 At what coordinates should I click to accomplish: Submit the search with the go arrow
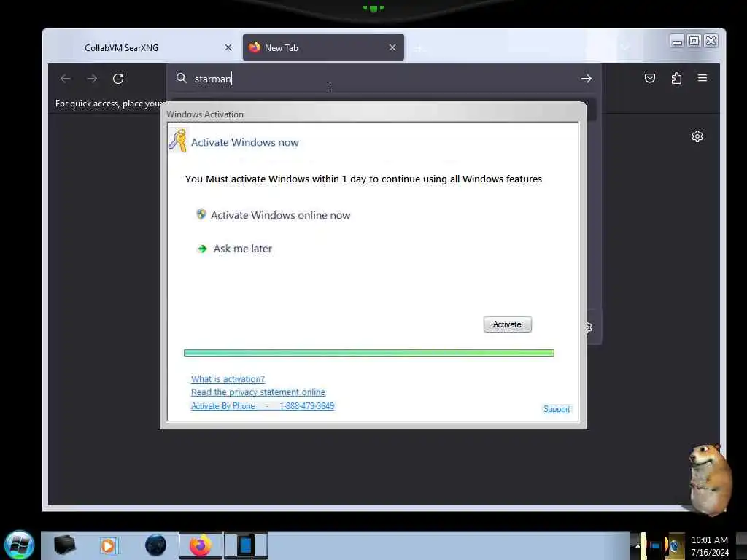point(587,79)
